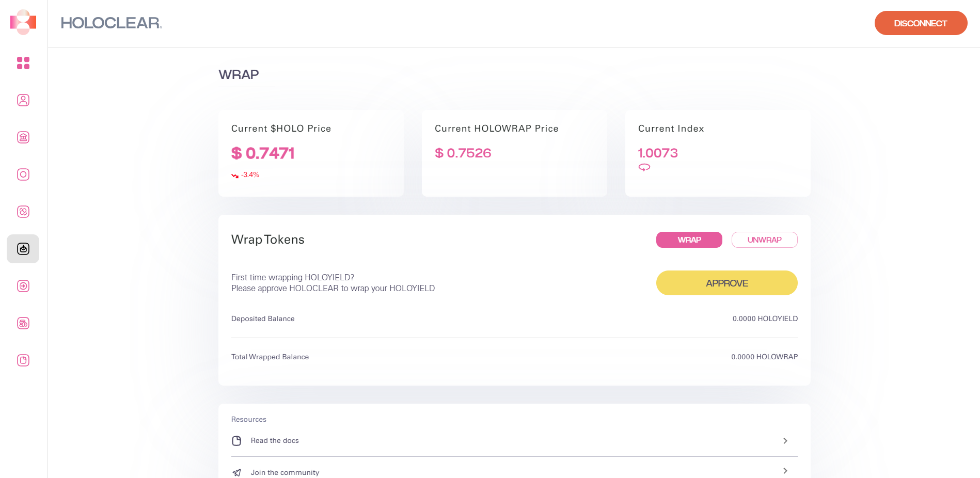Click the DISCONNECT button
Viewport: 980px width, 478px height.
(x=921, y=23)
